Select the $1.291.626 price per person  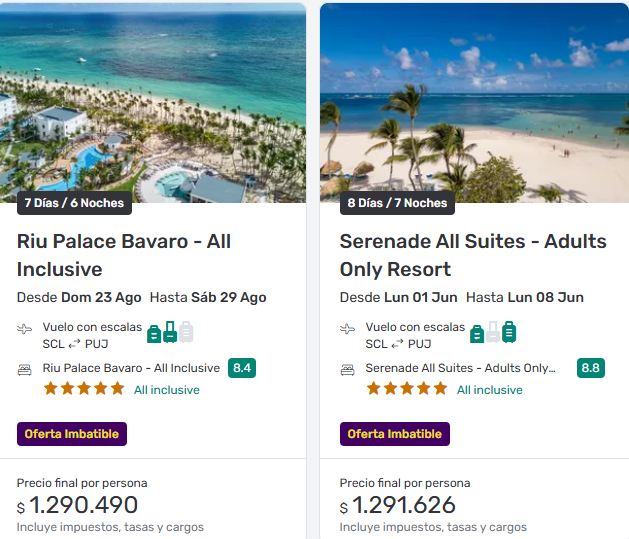398,506
